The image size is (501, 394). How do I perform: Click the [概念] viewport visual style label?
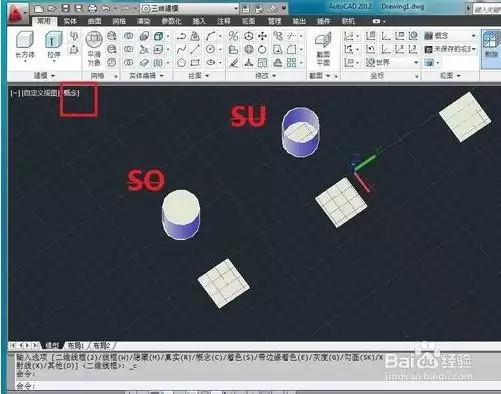tap(71, 93)
